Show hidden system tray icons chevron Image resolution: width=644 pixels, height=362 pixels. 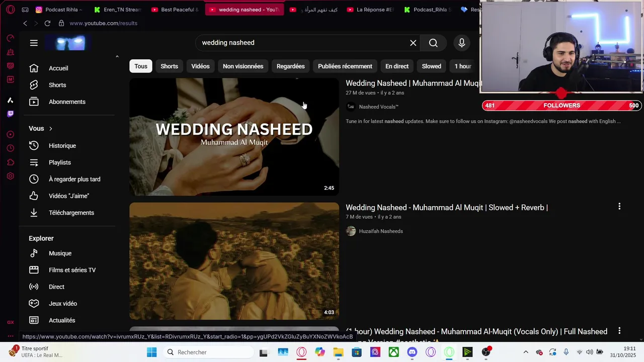[526, 352]
